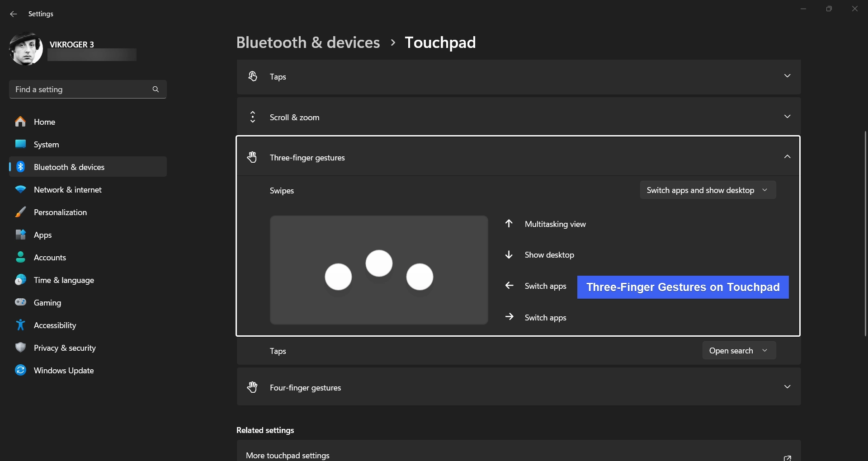Click the open-external icon for More touchpad settings

click(x=787, y=457)
